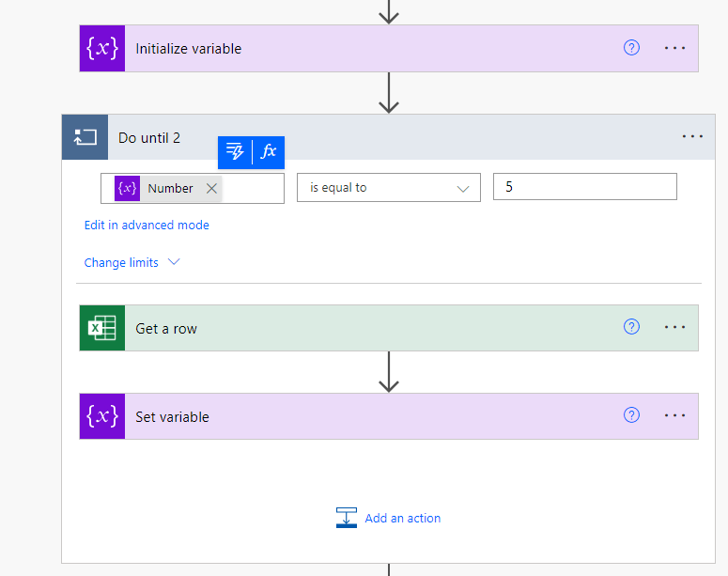The image size is (728, 576).
Task: Click the Do until 2 loop icon
Action: click(x=85, y=137)
